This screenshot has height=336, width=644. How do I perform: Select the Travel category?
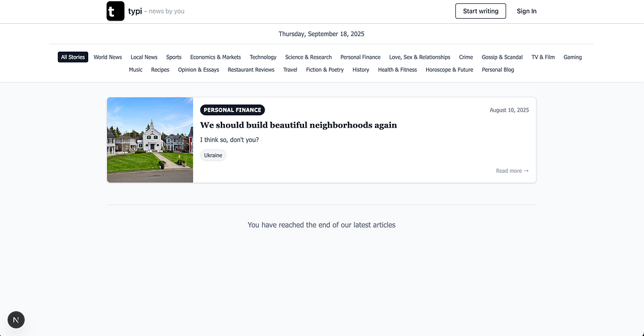tap(290, 70)
